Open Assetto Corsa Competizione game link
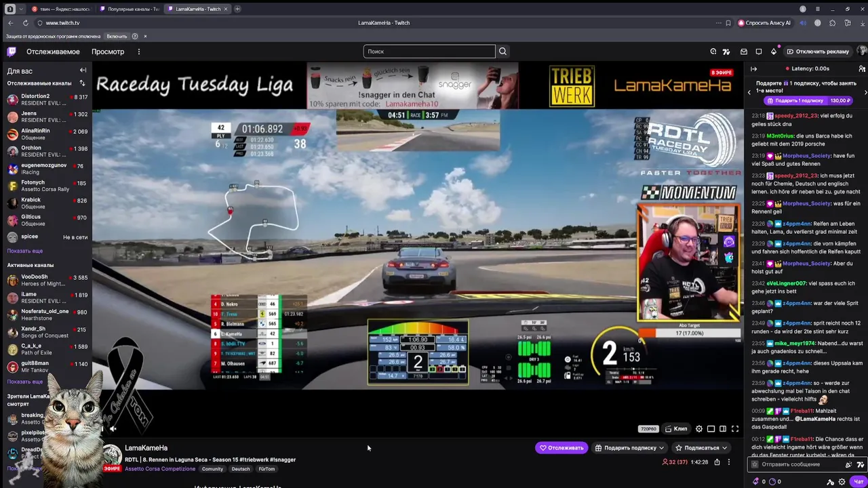 tap(160, 469)
